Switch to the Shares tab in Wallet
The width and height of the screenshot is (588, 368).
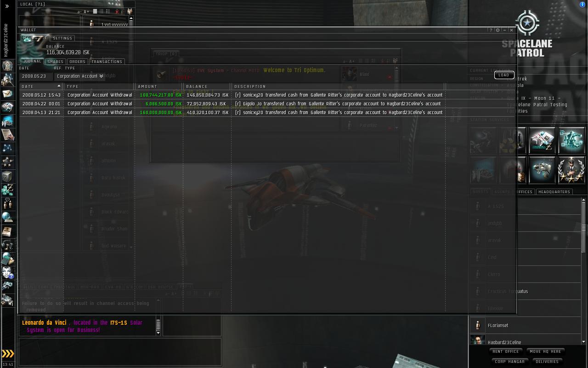click(55, 62)
